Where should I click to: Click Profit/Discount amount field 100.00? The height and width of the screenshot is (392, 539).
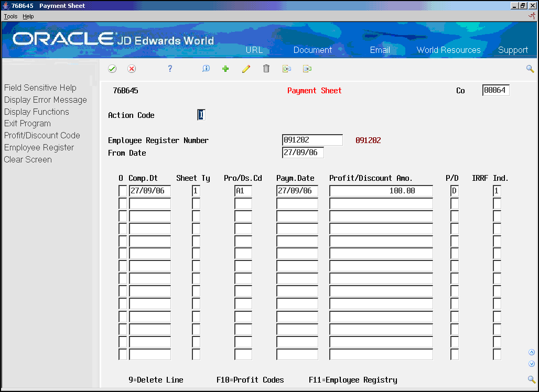[x=381, y=191]
